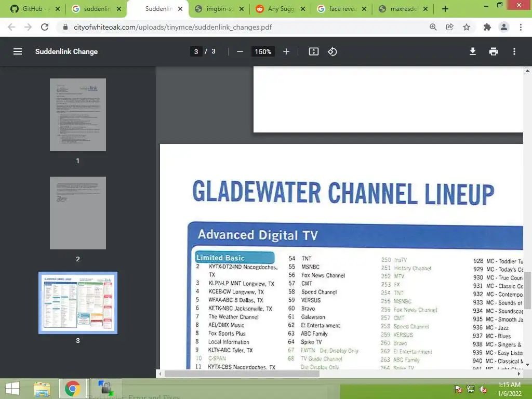Open the clock showing 1:15 AM
The width and height of the screenshot is (532, 399).
coord(509,389)
